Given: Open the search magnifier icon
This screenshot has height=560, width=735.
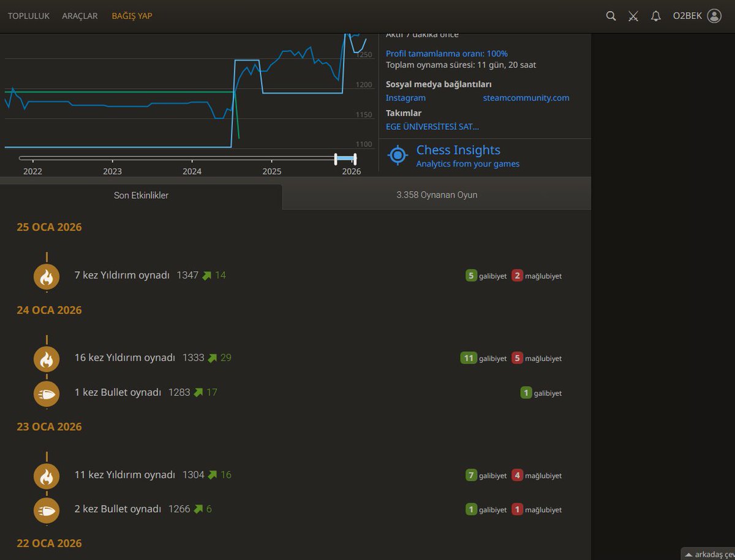Looking at the screenshot, I should click(611, 16).
